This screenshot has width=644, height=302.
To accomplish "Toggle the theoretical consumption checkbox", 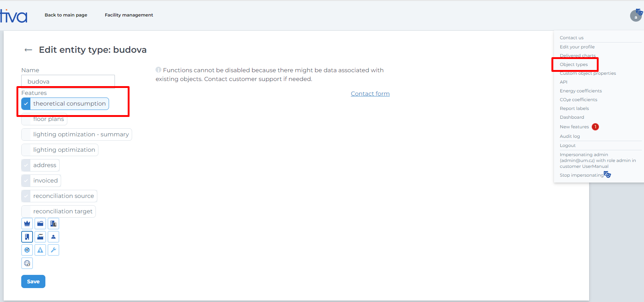I will [x=26, y=104].
